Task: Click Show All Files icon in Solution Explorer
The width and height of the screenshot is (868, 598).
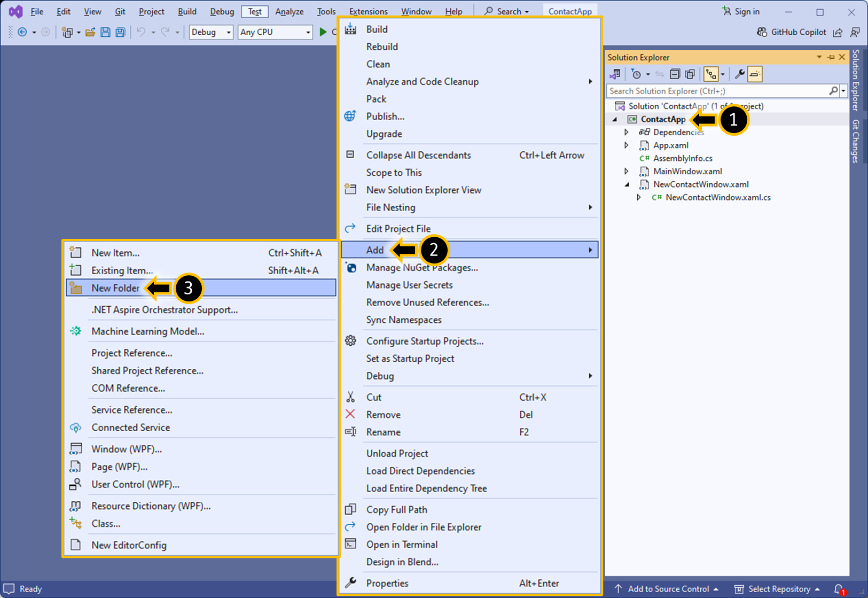Action: click(x=690, y=74)
